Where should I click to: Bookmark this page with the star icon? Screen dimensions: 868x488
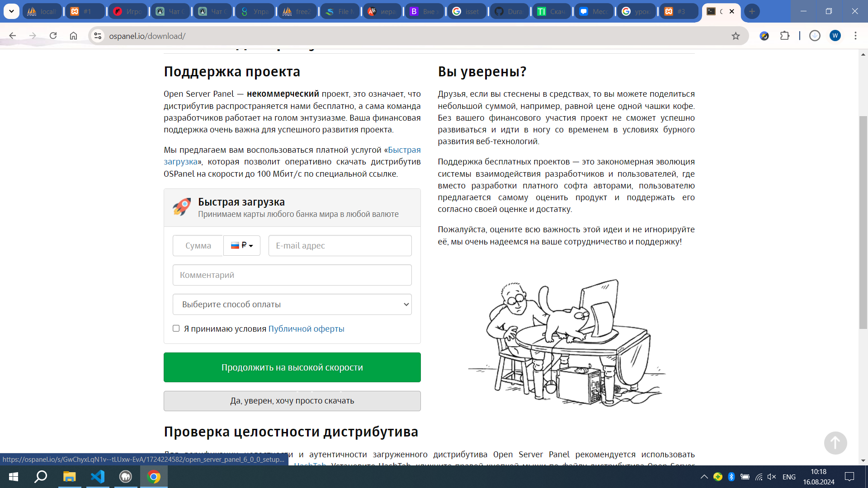click(x=736, y=36)
